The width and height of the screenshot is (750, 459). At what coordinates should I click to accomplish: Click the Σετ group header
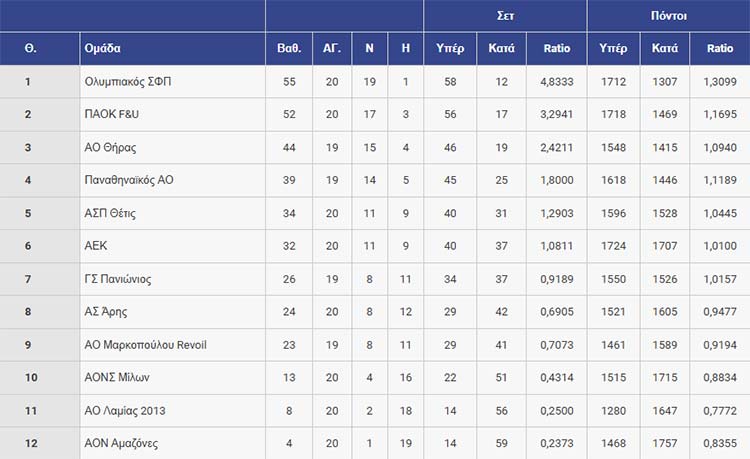505,16
